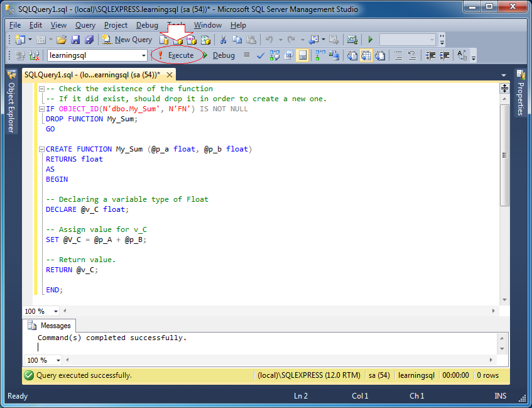Click the Navigate Forward icon
The height and width of the screenshot is (408, 532).
coord(334,40)
